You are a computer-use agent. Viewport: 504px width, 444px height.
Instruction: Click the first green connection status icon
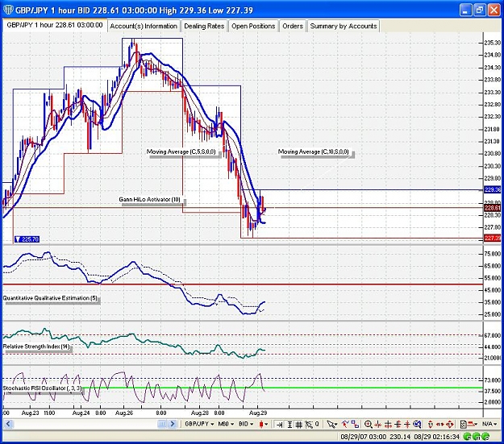click(x=468, y=436)
